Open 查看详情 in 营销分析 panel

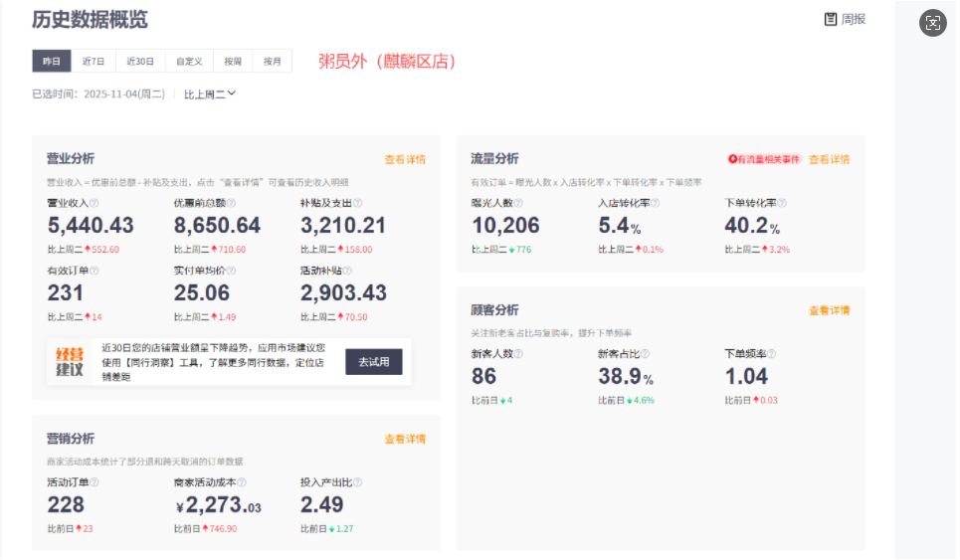coord(405,439)
